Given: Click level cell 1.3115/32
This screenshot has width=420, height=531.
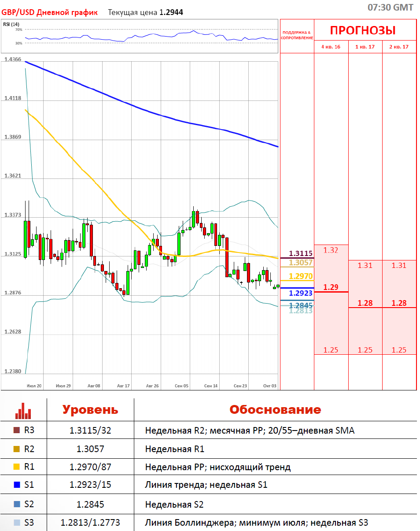Looking at the screenshot, I should point(90,431).
